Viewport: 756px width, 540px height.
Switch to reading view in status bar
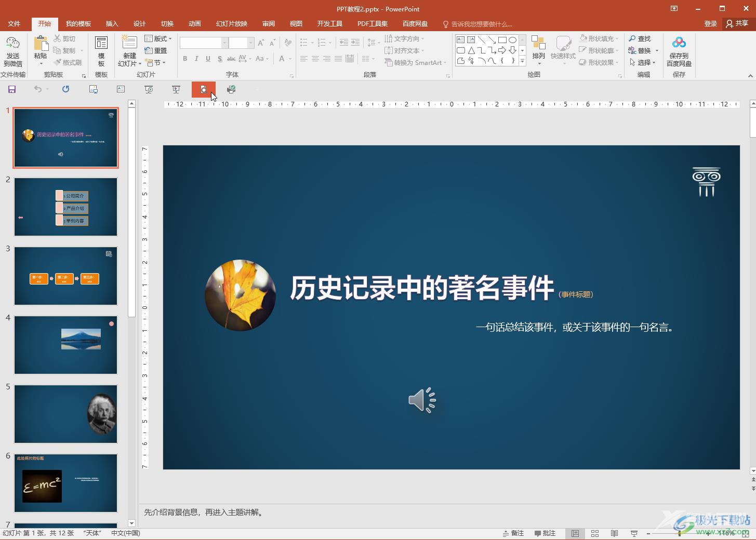614,533
